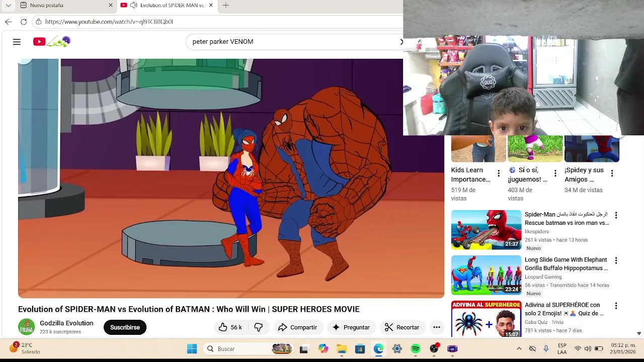644x362 pixels.
Task: Open the Windows Start menu
Action: (x=192, y=349)
